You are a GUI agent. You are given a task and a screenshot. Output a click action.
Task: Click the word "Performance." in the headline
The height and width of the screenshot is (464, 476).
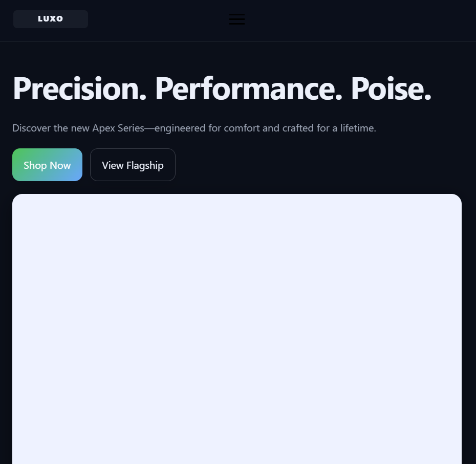(249, 89)
